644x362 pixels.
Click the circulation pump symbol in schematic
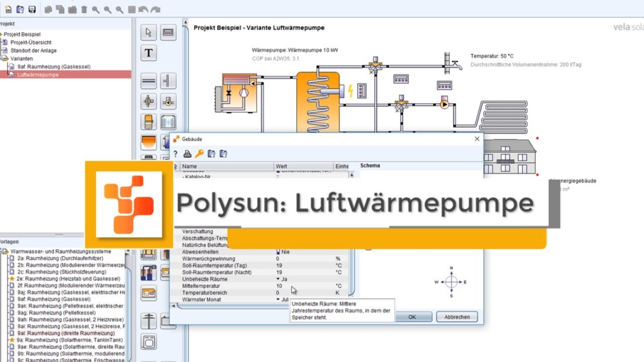444,104
